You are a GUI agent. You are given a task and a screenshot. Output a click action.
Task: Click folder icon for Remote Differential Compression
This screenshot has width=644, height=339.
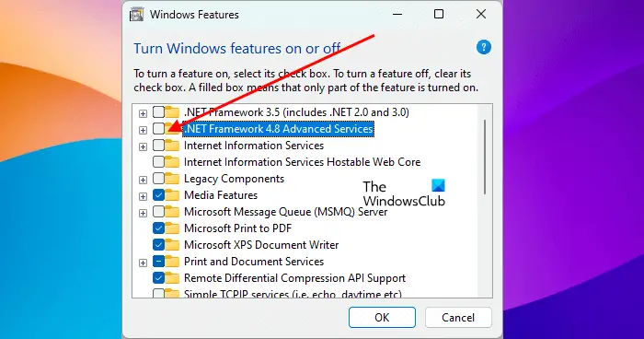click(172, 278)
